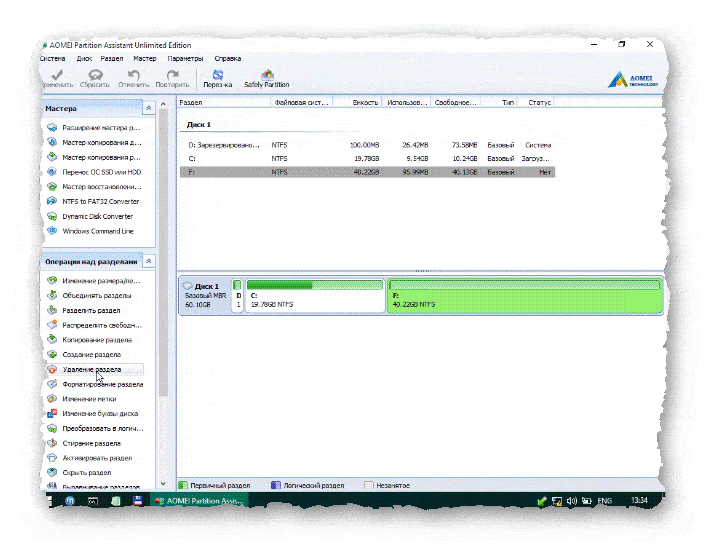Click the Разделить раздел icon
Viewport: 704px width, 544px height.
[52, 310]
